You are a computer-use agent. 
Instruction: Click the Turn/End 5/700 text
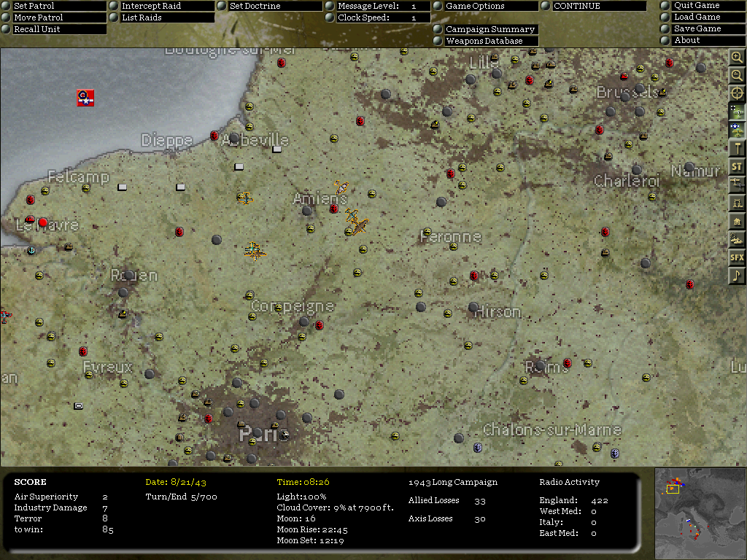181,497
